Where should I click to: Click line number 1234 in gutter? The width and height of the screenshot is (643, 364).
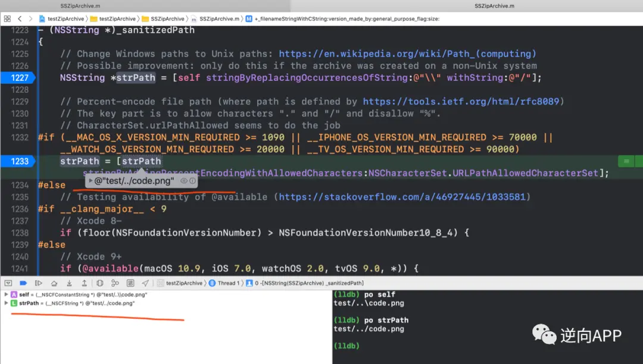click(x=19, y=185)
